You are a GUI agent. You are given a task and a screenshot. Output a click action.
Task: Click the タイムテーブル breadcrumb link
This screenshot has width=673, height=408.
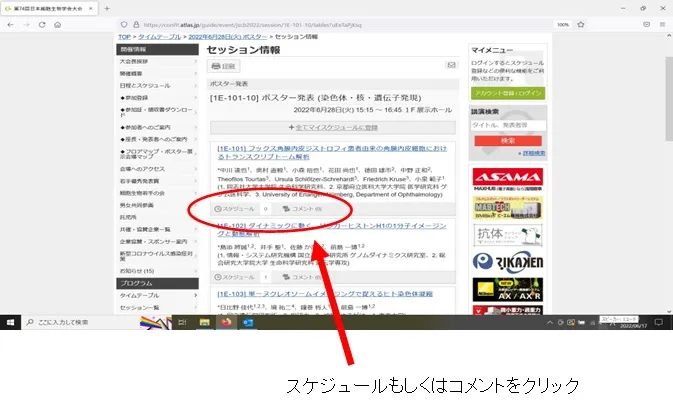point(162,37)
